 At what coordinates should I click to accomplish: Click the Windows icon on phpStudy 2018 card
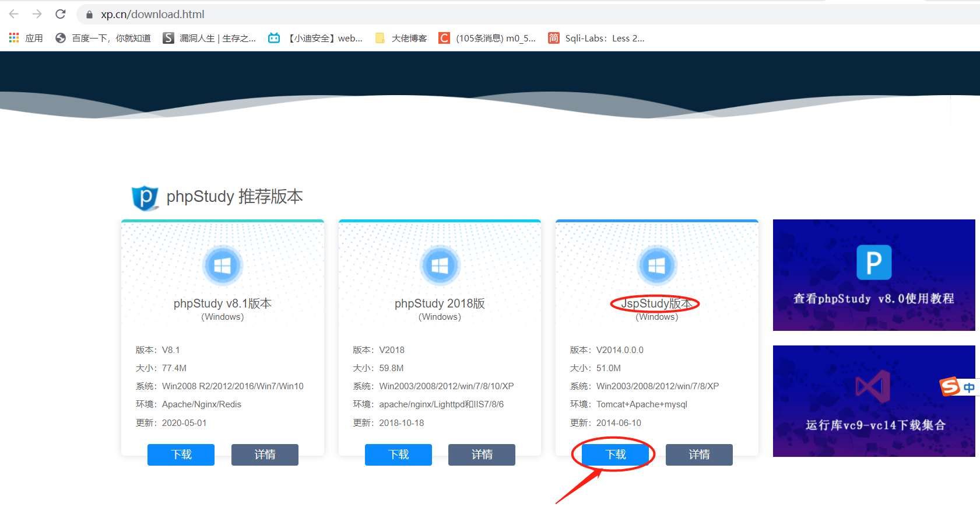pos(440,266)
